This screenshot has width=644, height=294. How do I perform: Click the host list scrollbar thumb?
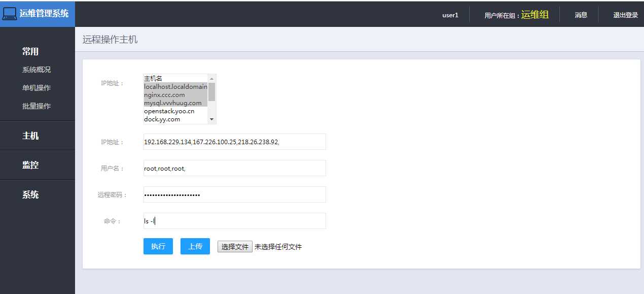click(x=212, y=92)
